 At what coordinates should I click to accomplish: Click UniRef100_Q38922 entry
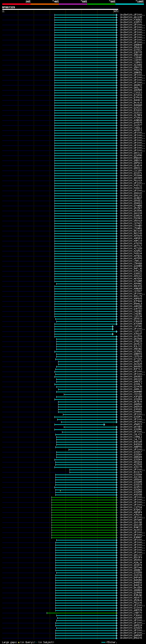(x=131, y=274)
